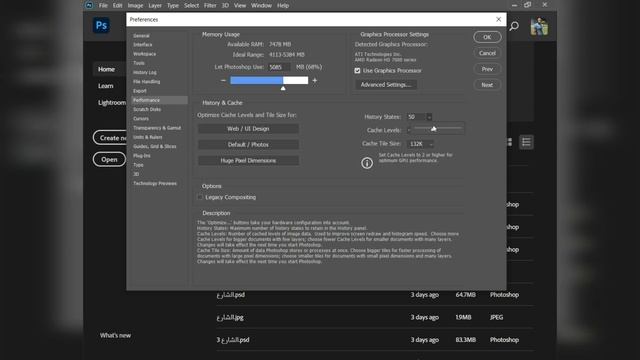The height and width of the screenshot is (360, 640).
Task: Click the History States value field
Action: pos(416,117)
